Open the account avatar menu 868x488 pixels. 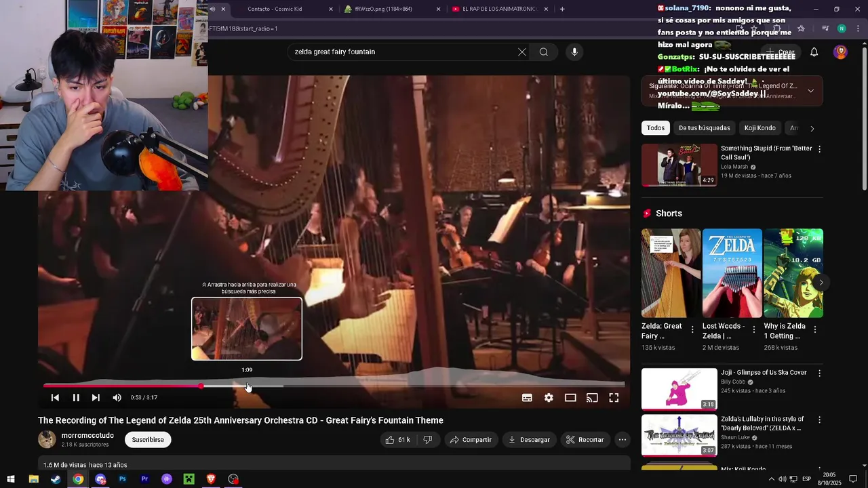coord(840,52)
